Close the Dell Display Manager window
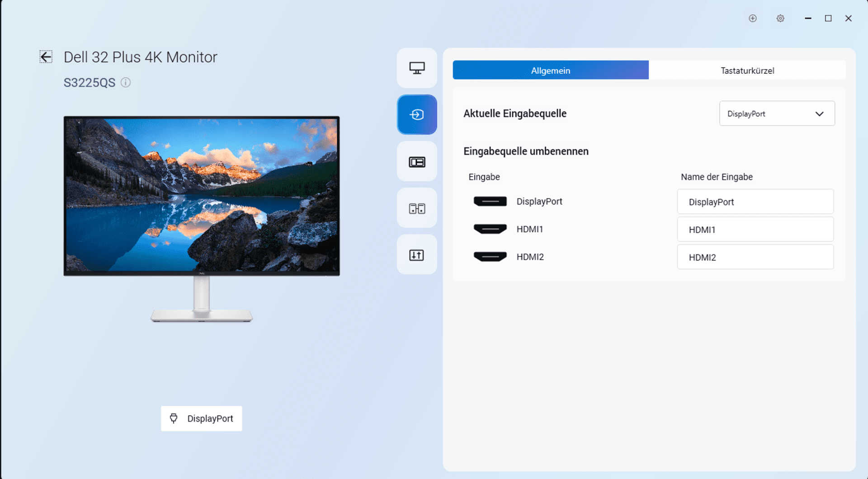This screenshot has height=479, width=868. tap(849, 18)
